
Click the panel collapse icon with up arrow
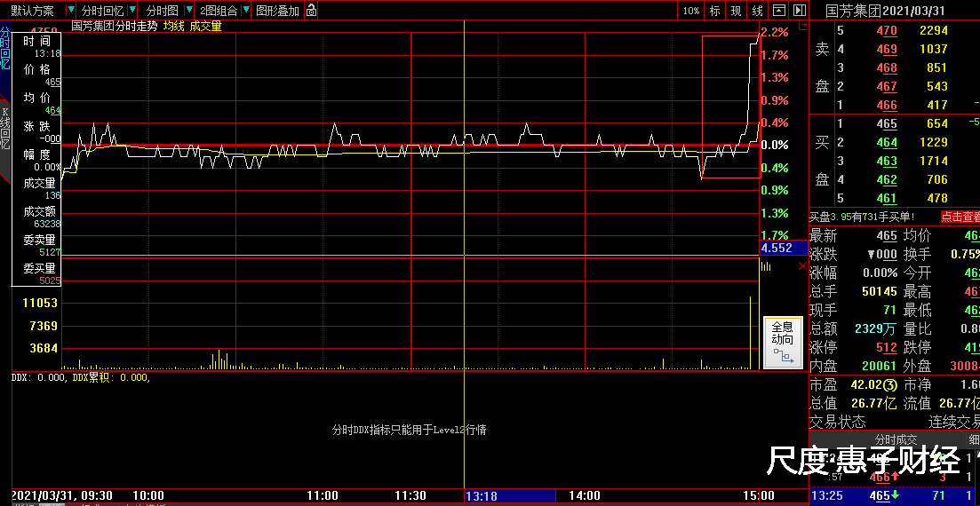click(x=778, y=11)
